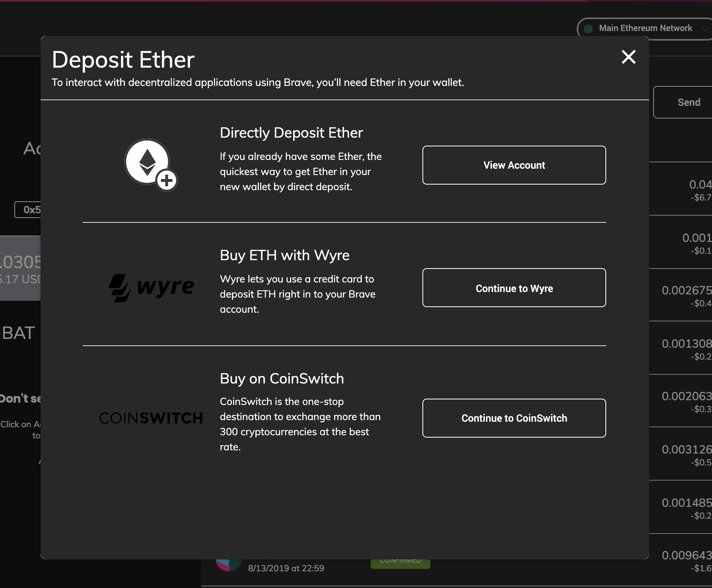Click the BAT token label
The image size is (712, 588).
click(18, 333)
